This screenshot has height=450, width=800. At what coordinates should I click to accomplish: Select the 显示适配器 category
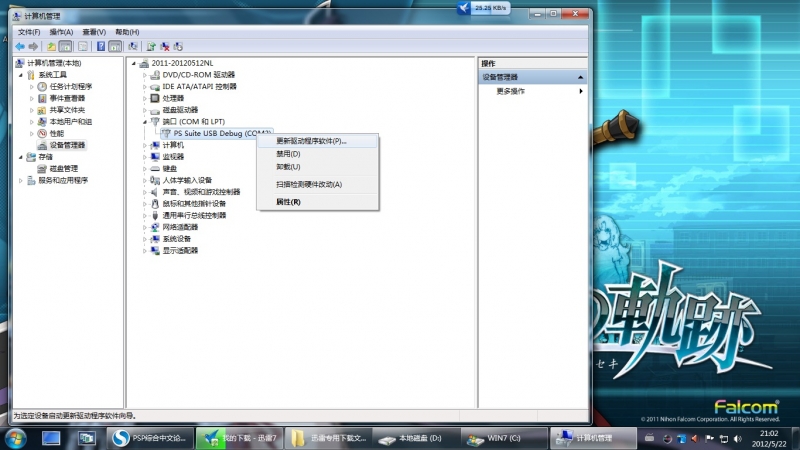click(x=180, y=251)
